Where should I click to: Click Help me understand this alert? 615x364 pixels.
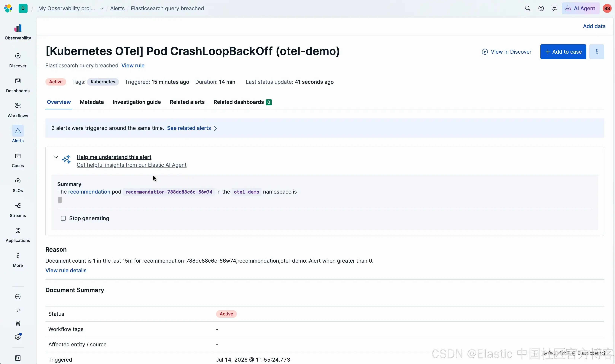coord(114,157)
